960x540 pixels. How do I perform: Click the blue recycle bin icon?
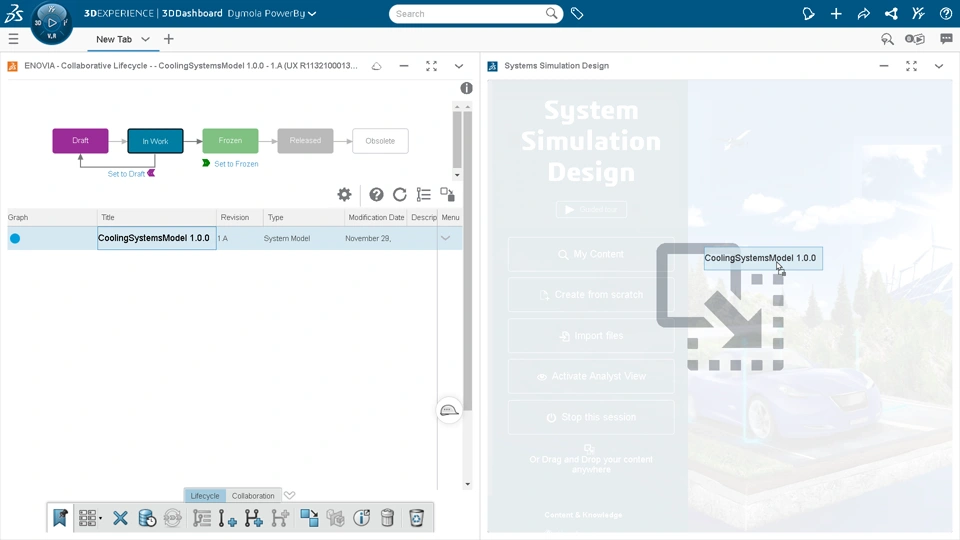coord(416,518)
